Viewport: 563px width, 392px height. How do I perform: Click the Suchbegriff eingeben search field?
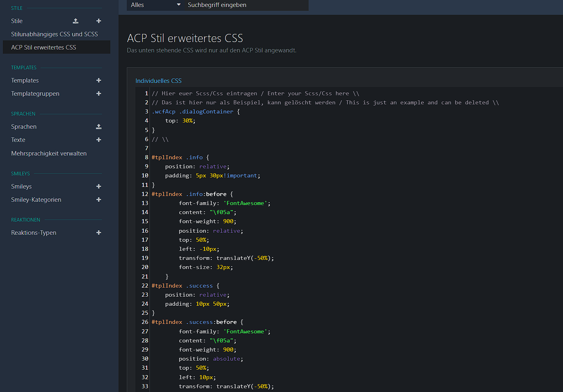click(x=246, y=5)
